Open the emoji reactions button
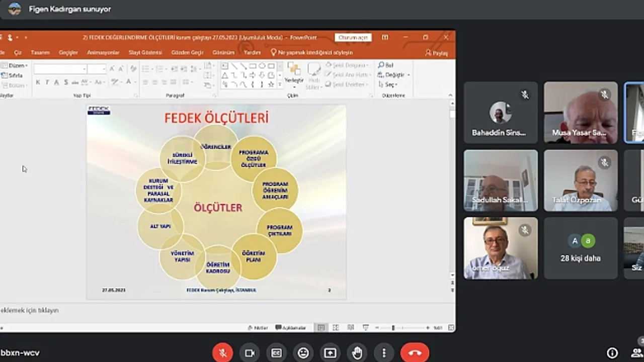The height and width of the screenshot is (362, 644). (x=303, y=353)
